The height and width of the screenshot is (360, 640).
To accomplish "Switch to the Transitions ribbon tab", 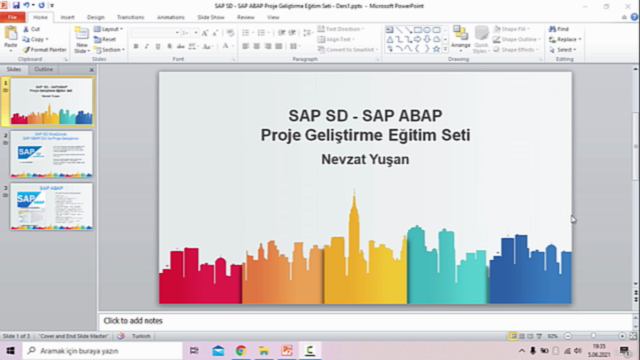I will [131, 17].
